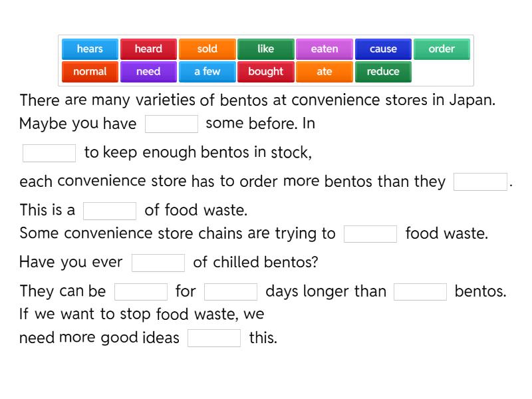Screen dimensions: 532x399
Task: Select the red 'heard' word tile
Action: coord(148,49)
